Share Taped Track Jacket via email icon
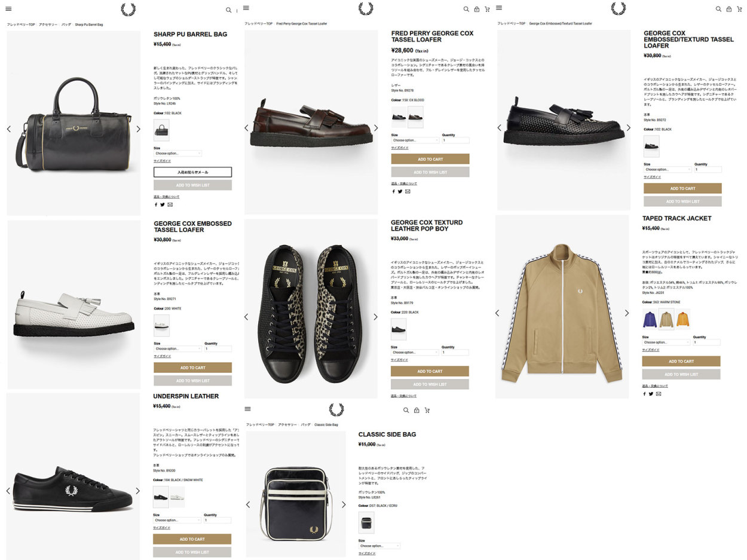The height and width of the screenshot is (560, 747). 659,394
